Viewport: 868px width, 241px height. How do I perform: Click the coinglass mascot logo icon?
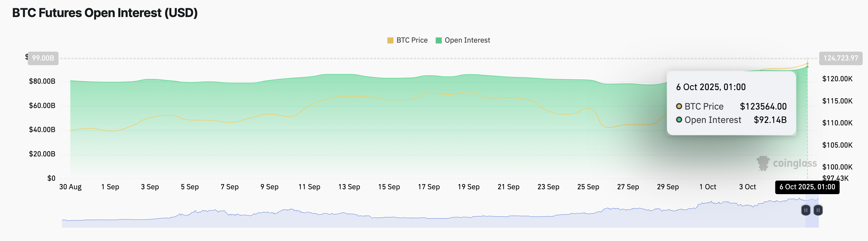pos(763,163)
